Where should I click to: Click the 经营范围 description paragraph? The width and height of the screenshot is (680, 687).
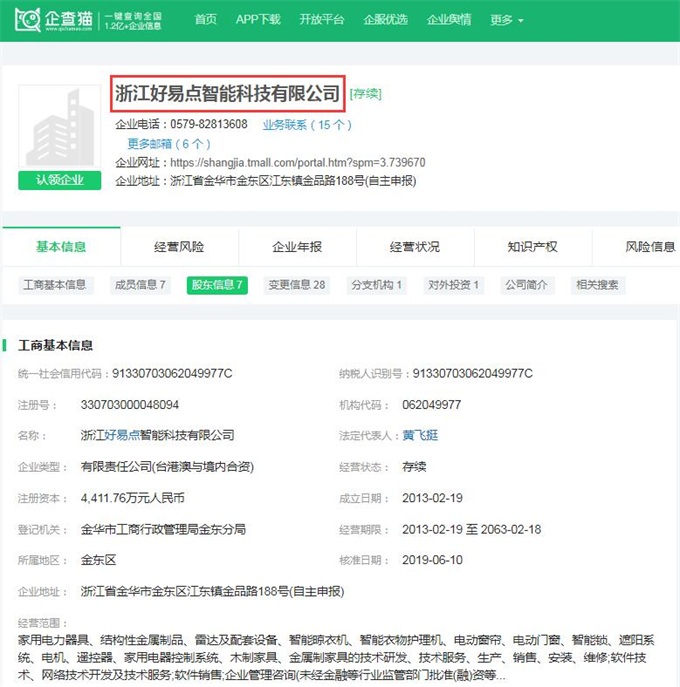336,657
